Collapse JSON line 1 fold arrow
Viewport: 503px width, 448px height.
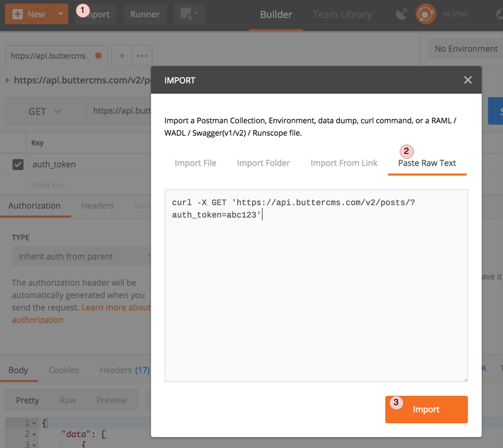click(34, 424)
